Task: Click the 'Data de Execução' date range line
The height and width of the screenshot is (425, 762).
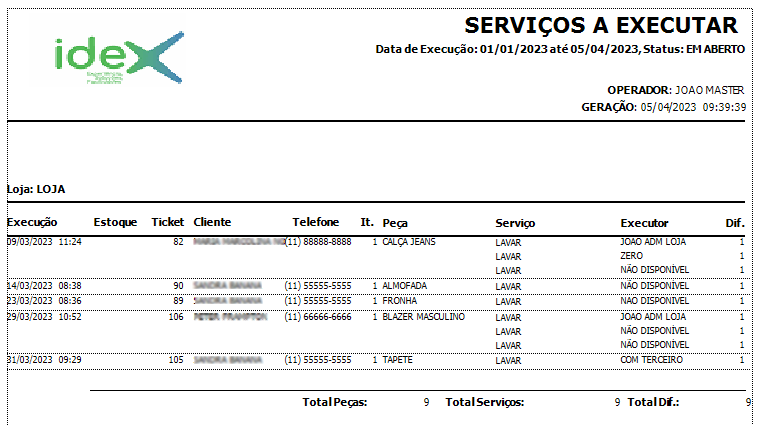Action: pos(560,49)
